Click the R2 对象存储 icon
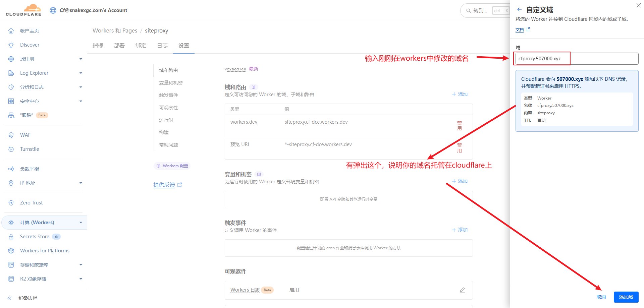This screenshot has width=644, height=308. tap(11, 279)
